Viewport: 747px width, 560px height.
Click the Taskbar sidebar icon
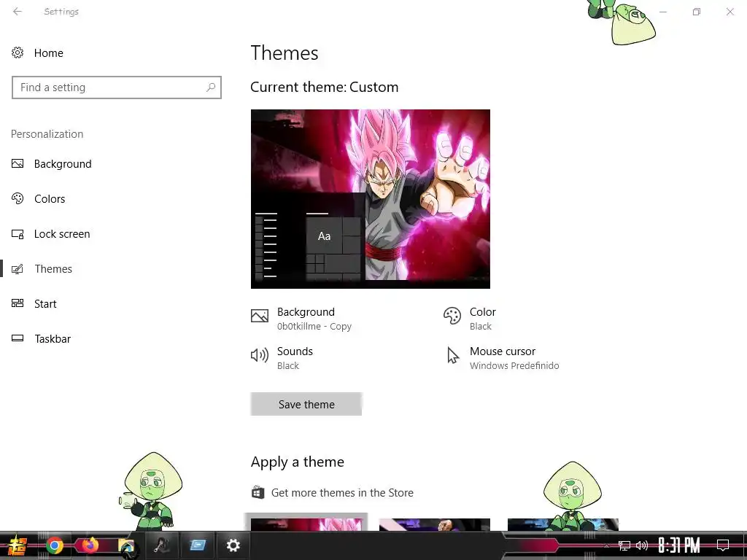(x=18, y=338)
